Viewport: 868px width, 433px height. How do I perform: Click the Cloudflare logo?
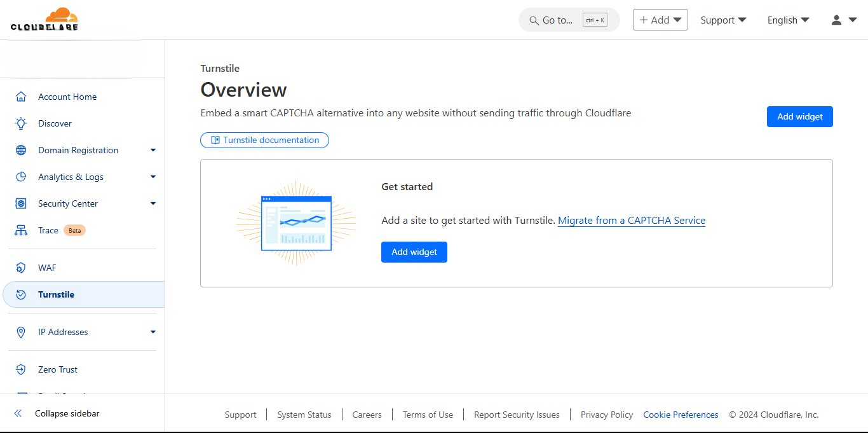[x=44, y=19]
